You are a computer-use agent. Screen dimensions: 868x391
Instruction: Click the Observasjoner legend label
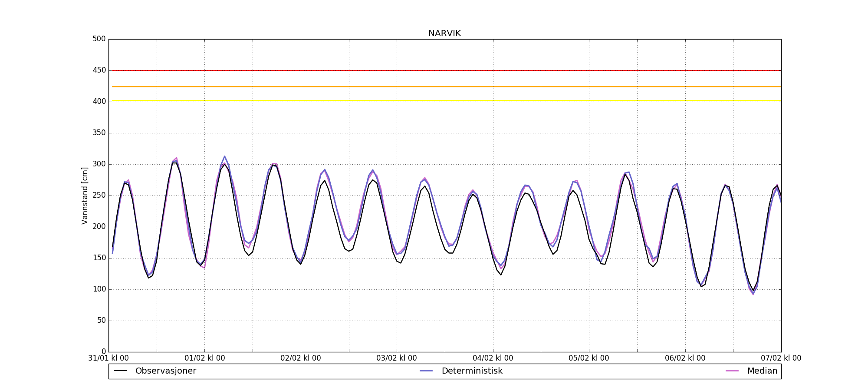tap(165, 371)
